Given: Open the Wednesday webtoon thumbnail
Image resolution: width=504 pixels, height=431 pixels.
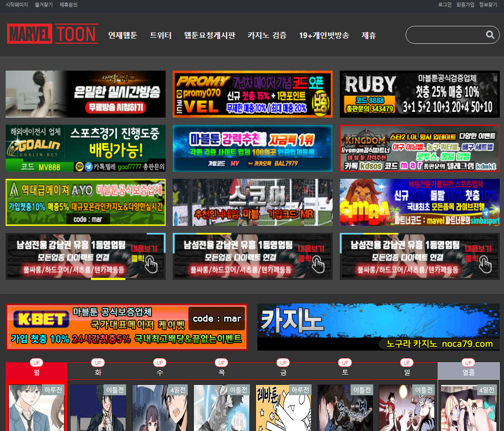Looking at the screenshot, I should (x=160, y=408).
